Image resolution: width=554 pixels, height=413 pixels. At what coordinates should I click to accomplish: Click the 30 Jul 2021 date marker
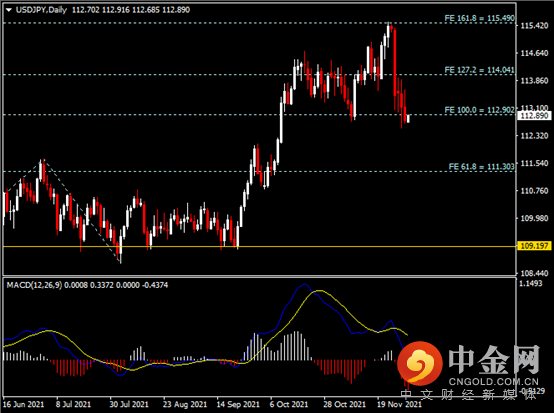(x=129, y=404)
